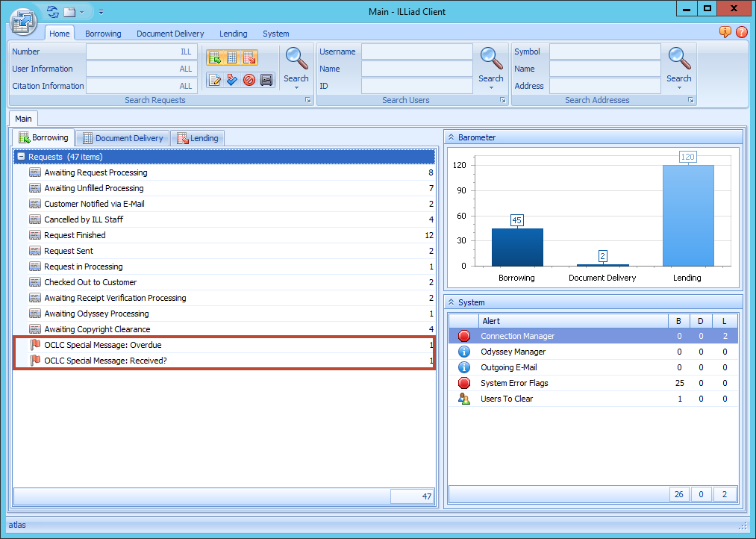This screenshot has width=756, height=539.
Task: Click the ILLiad application menu orb
Action: click(23, 20)
